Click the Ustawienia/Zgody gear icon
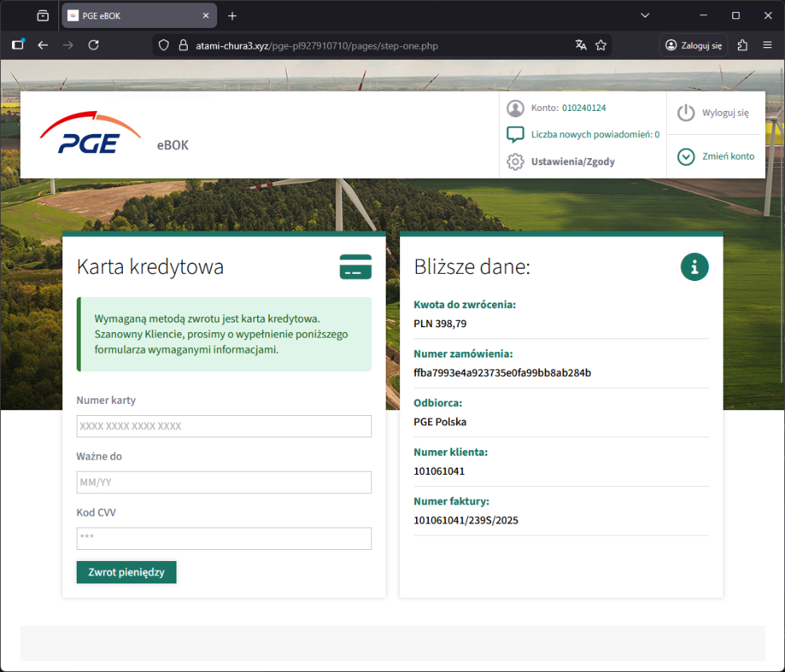 pyautogui.click(x=515, y=161)
